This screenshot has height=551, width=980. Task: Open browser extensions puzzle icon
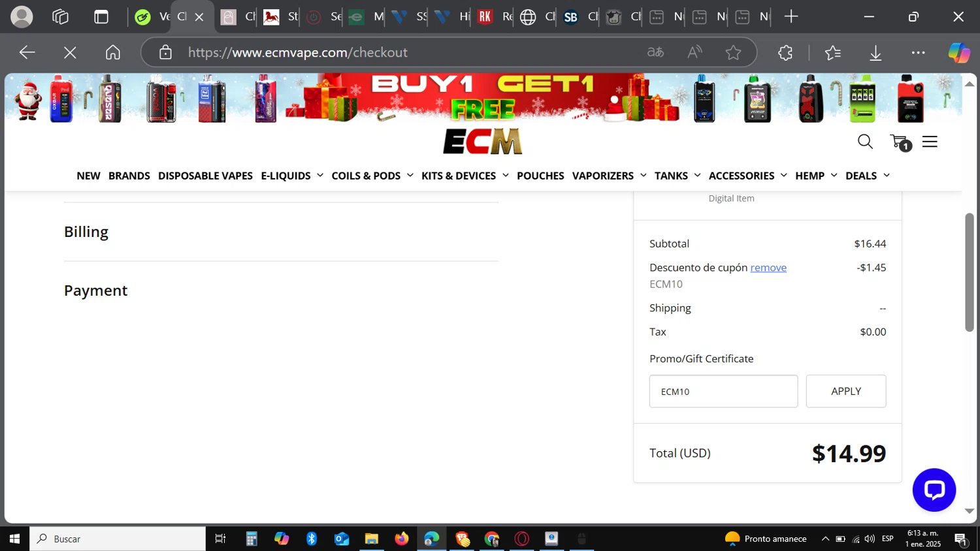pyautogui.click(x=785, y=52)
